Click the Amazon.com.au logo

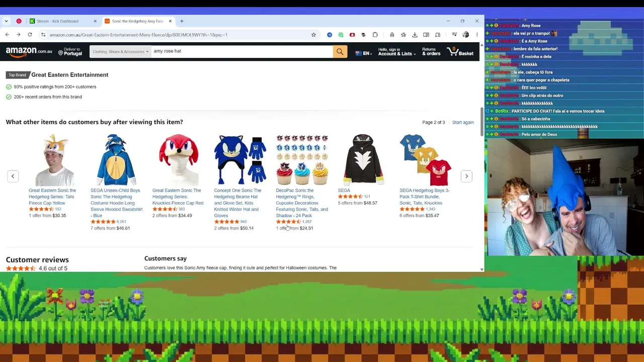click(x=29, y=51)
